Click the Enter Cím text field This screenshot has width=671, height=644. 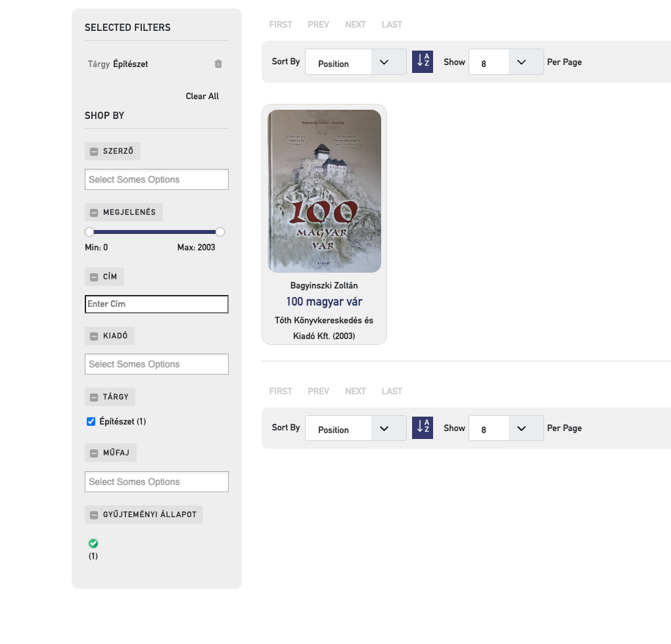coord(156,304)
